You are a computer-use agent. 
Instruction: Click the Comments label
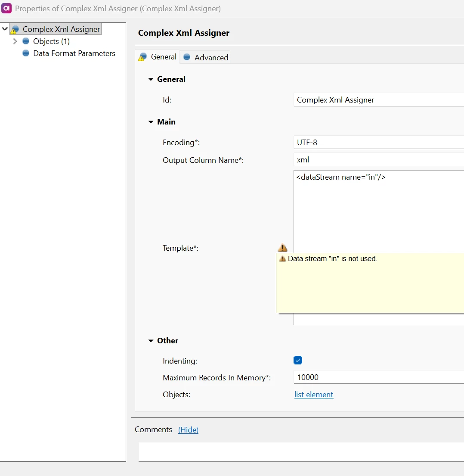click(x=153, y=429)
